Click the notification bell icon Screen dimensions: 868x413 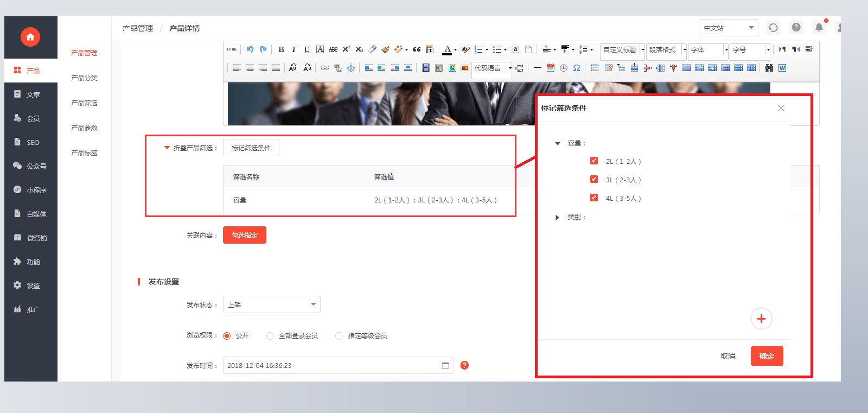click(x=819, y=27)
